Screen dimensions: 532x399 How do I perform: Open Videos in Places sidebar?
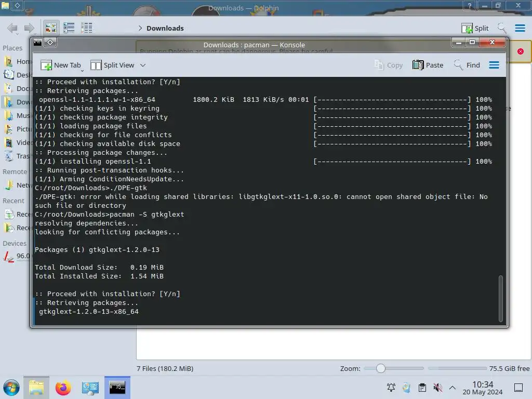pos(18,142)
